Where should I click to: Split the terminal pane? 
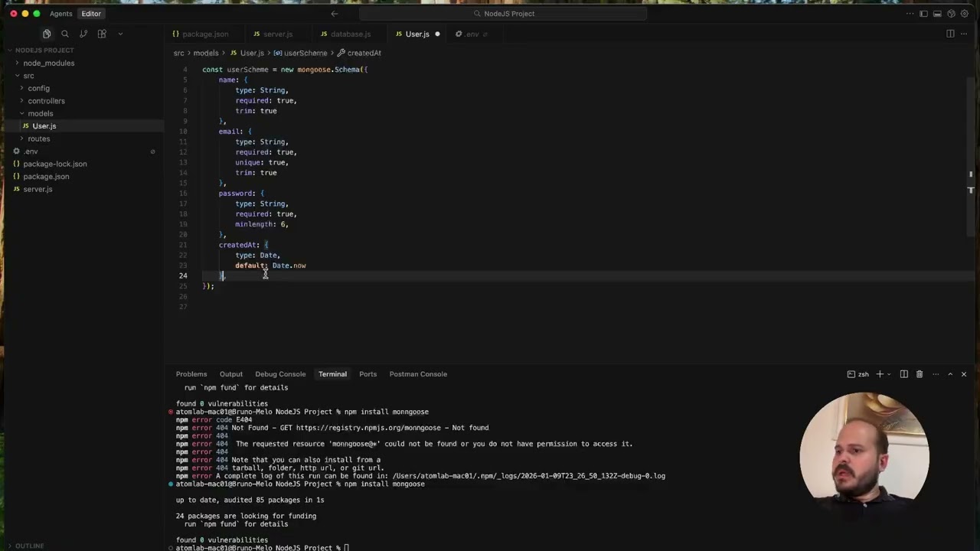coord(904,374)
